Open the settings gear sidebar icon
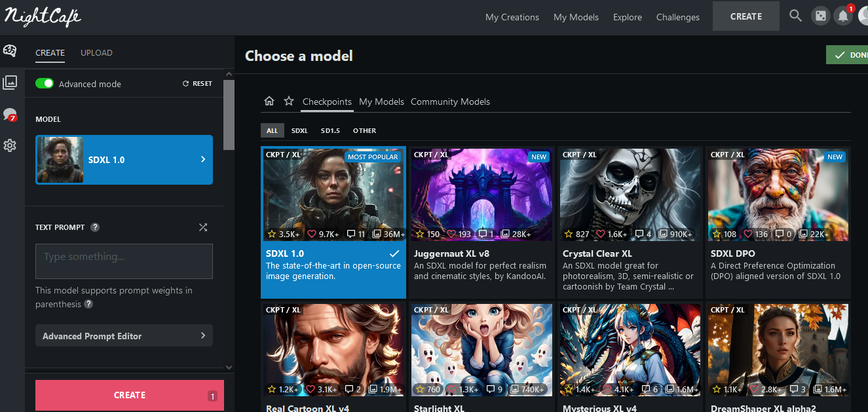The width and height of the screenshot is (868, 412). (10, 145)
